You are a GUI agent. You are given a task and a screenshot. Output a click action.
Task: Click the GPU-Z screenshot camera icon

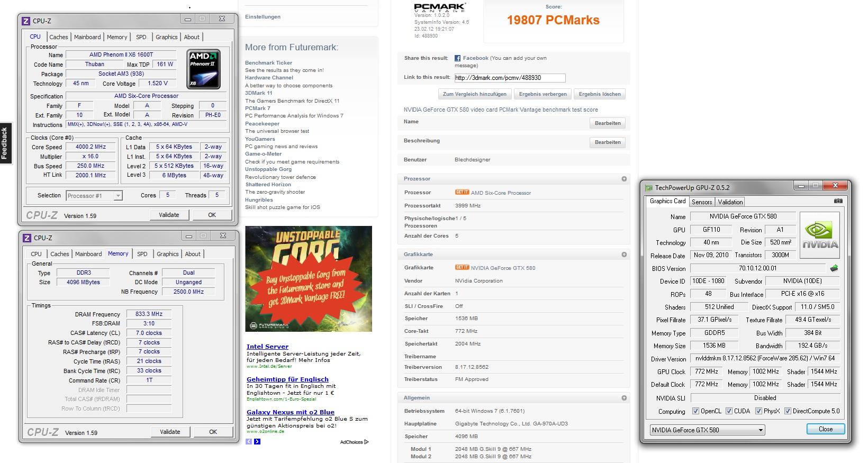coord(838,202)
